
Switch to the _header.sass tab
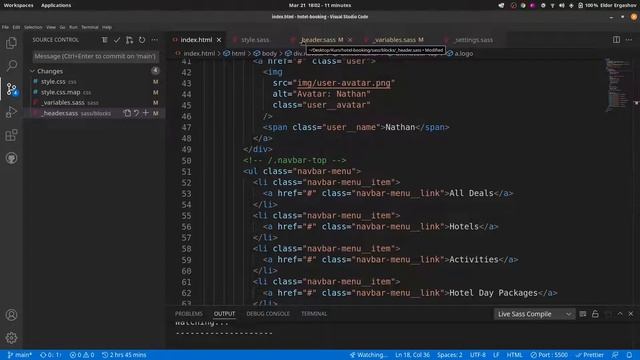322,40
